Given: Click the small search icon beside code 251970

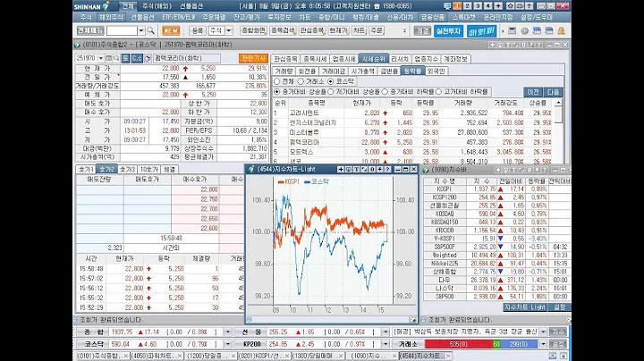Looking at the screenshot, I should tap(116, 59).
